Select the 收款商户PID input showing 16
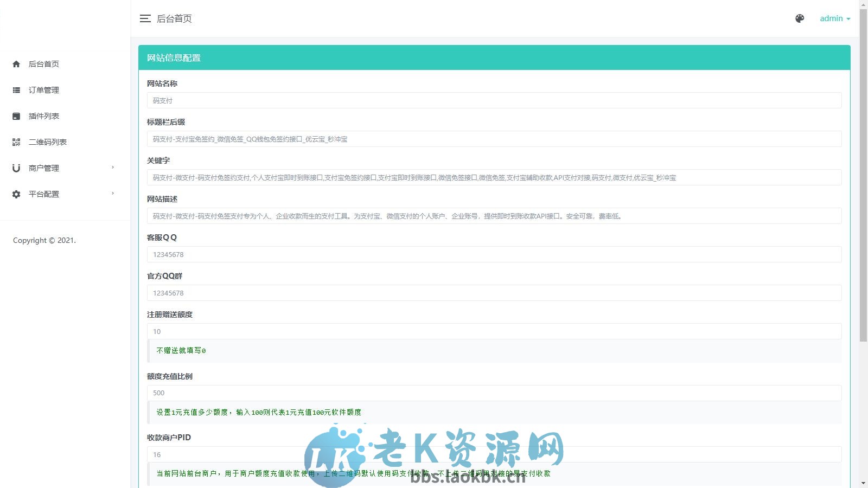Image resolution: width=868 pixels, height=488 pixels. pyautogui.click(x=494, y=454)
